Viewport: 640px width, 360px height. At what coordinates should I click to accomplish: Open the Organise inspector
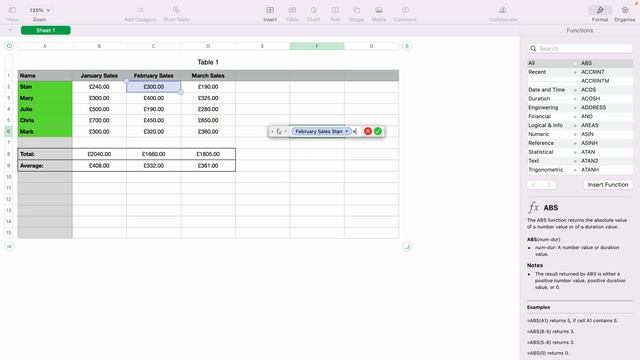(625, 10)
